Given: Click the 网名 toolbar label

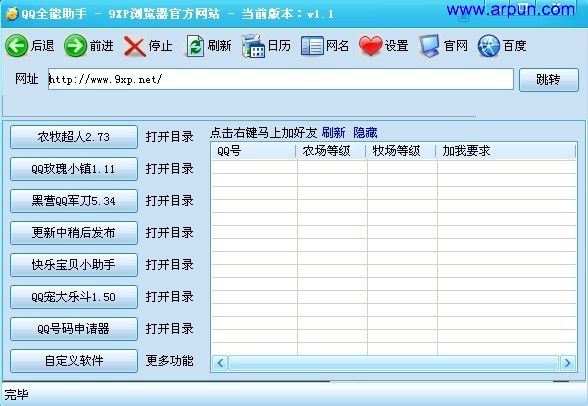Looking at the screenshot, I should 338,46.
